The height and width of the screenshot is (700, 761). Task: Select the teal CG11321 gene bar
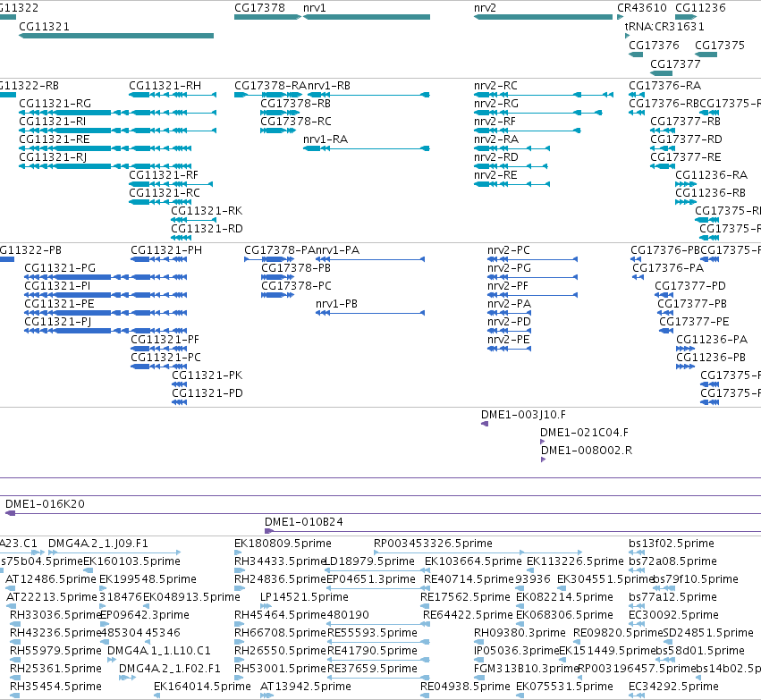tap(116, 36)
